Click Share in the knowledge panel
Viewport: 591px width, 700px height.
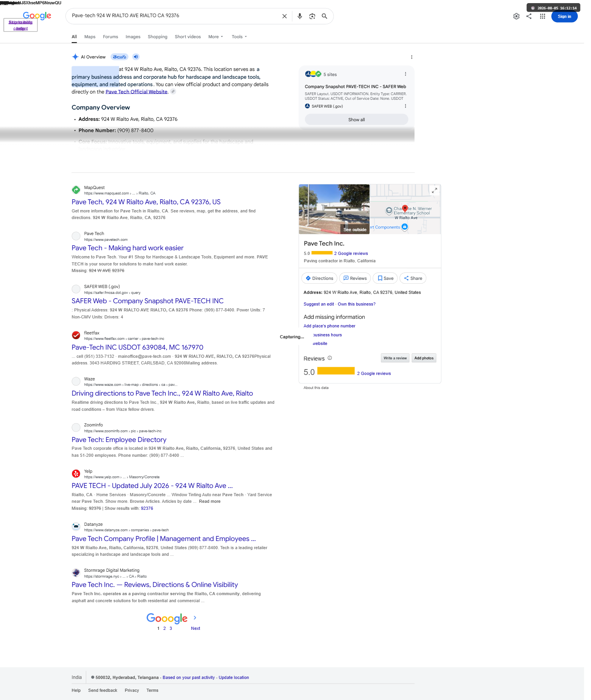pyautogui.click(x=413, y=278)
